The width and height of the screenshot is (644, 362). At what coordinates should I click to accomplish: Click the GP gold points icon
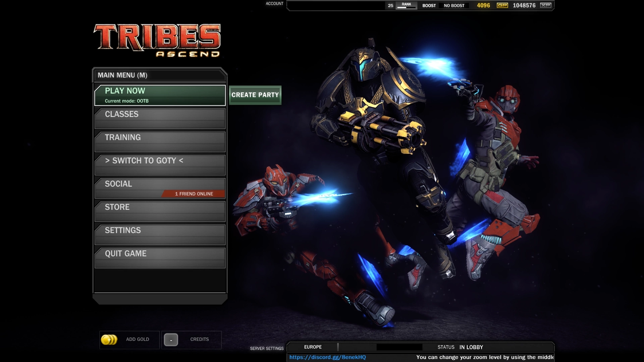coord(502,5)
